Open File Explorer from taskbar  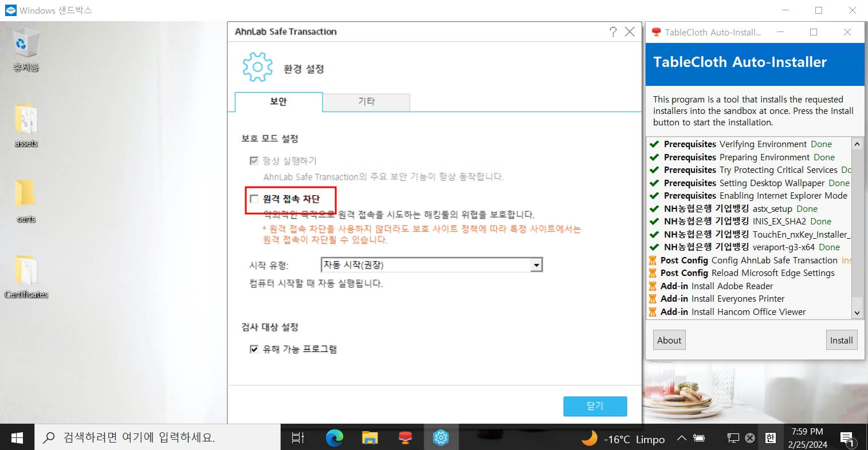[370, 438]
